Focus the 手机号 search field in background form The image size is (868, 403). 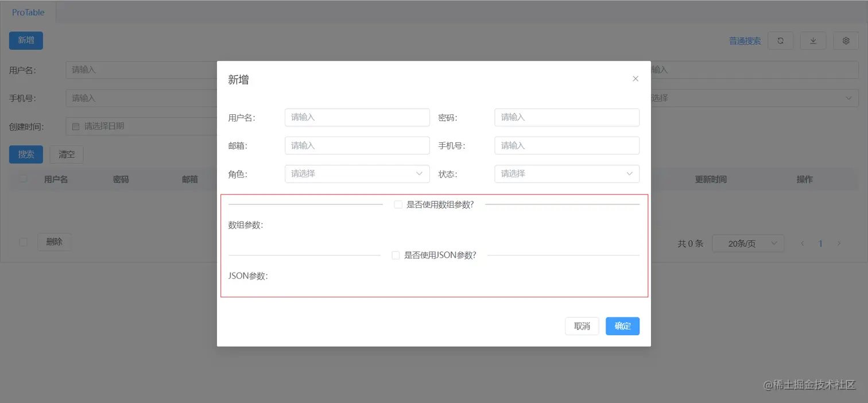click(142, 98)
